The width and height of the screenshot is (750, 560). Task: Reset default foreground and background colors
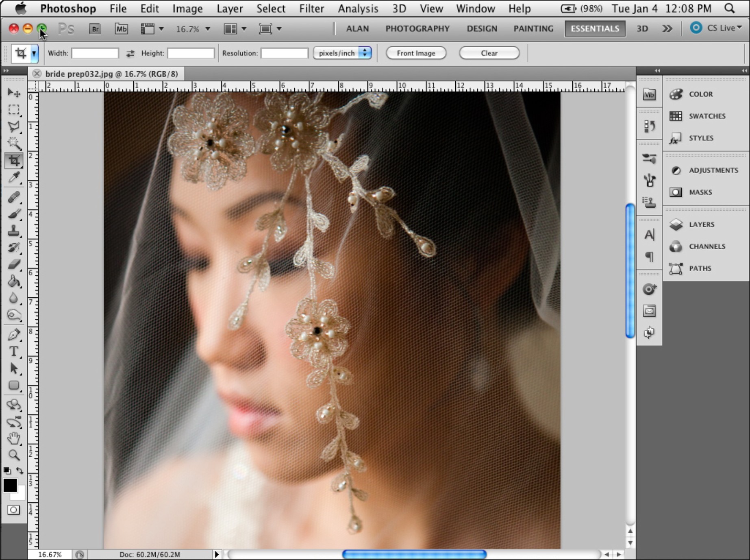click(x=7, y=471)
